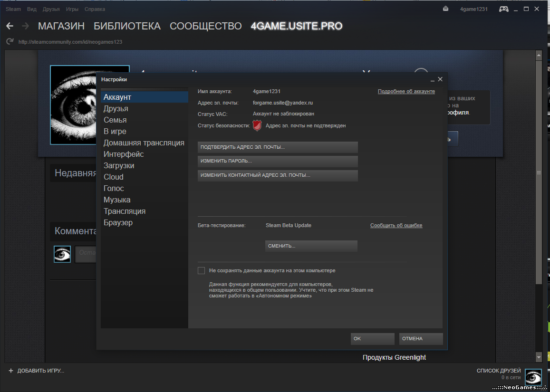Open the Вид menu
550x392 pixels.
[31, 9]
